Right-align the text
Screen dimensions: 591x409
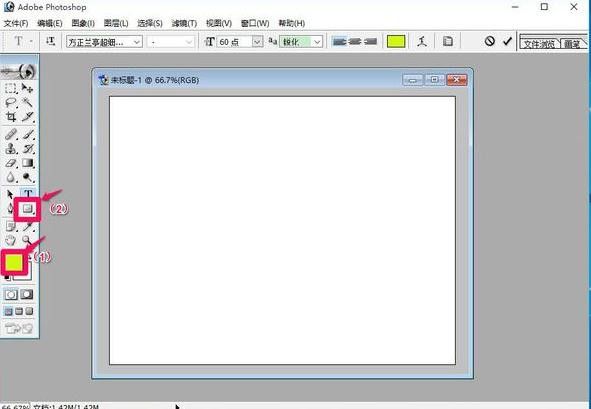click(371, 41)
